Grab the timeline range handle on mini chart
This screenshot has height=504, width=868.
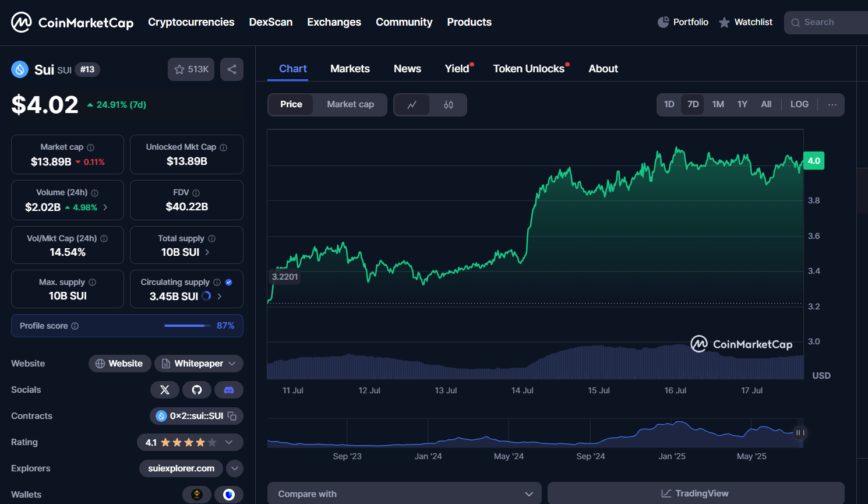pyautogui.click(x=800, y=432)
